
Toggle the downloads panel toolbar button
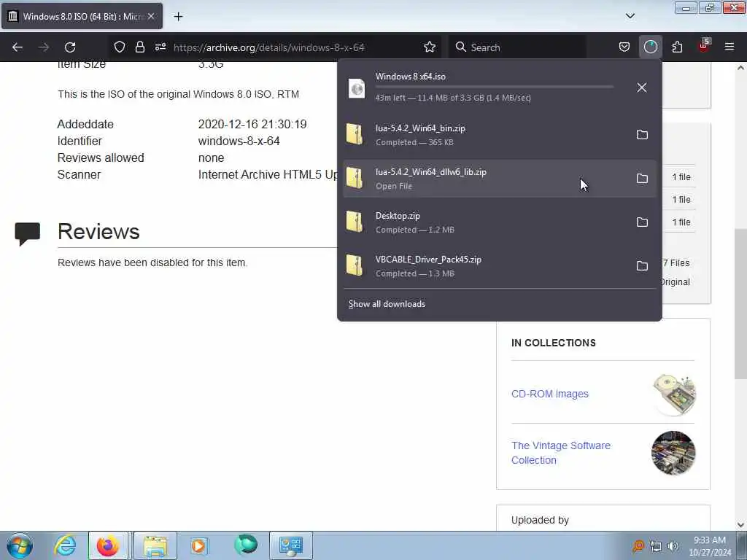pos(650,47)
